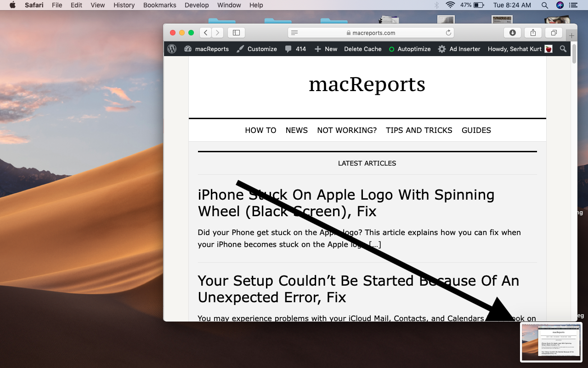Open the Help menu
Screen dimensions: 588x368
[256, 5]
